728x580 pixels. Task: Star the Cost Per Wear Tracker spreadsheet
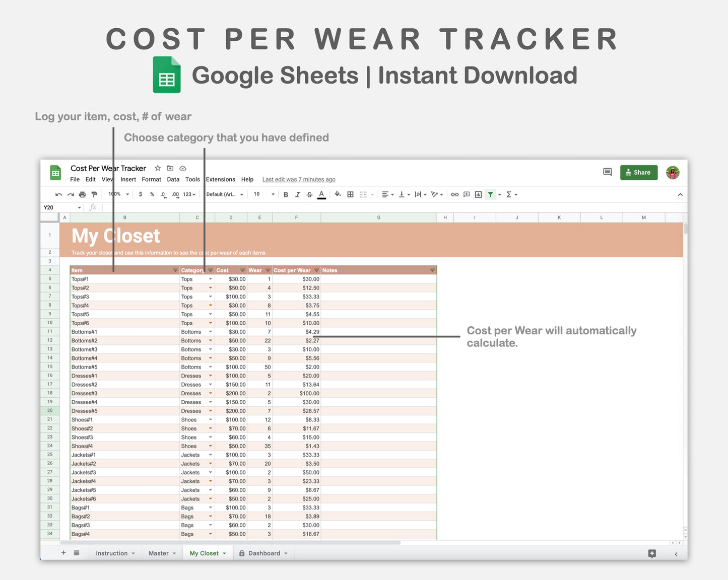tap(157, 168)
